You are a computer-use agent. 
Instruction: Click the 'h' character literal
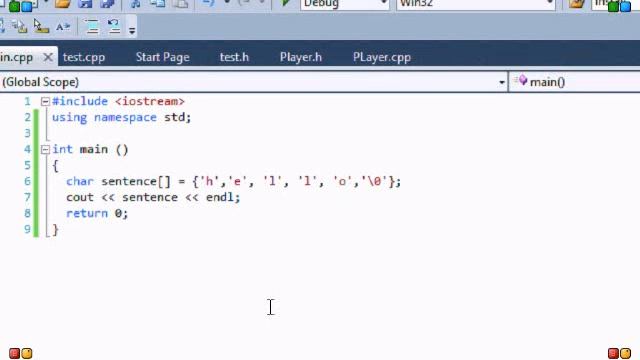(209, 181)
